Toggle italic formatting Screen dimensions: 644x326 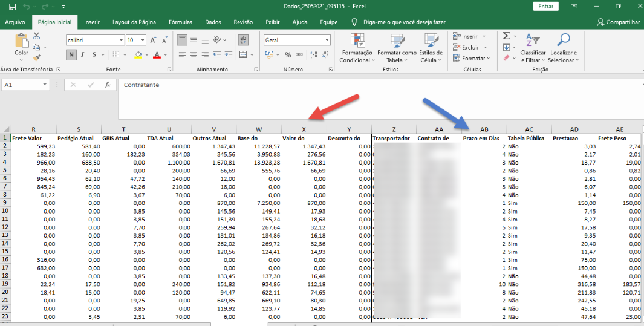83,54
